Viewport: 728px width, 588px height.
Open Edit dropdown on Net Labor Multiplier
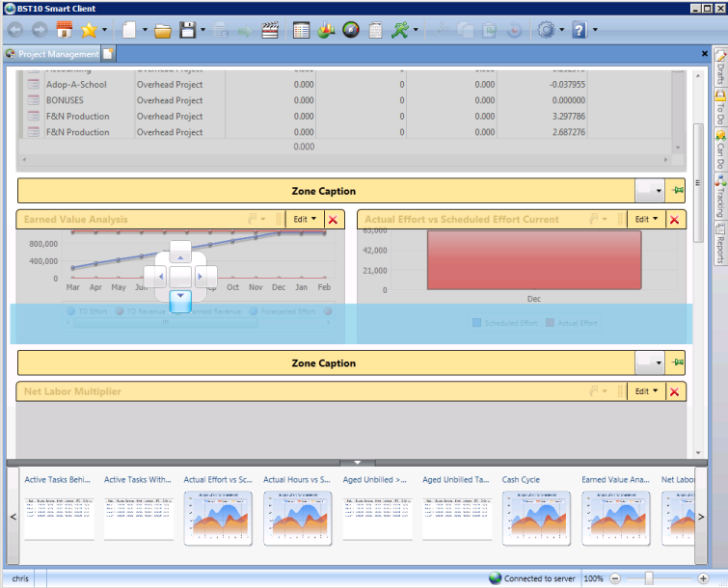pyautogui.click(x=646, y=391)
